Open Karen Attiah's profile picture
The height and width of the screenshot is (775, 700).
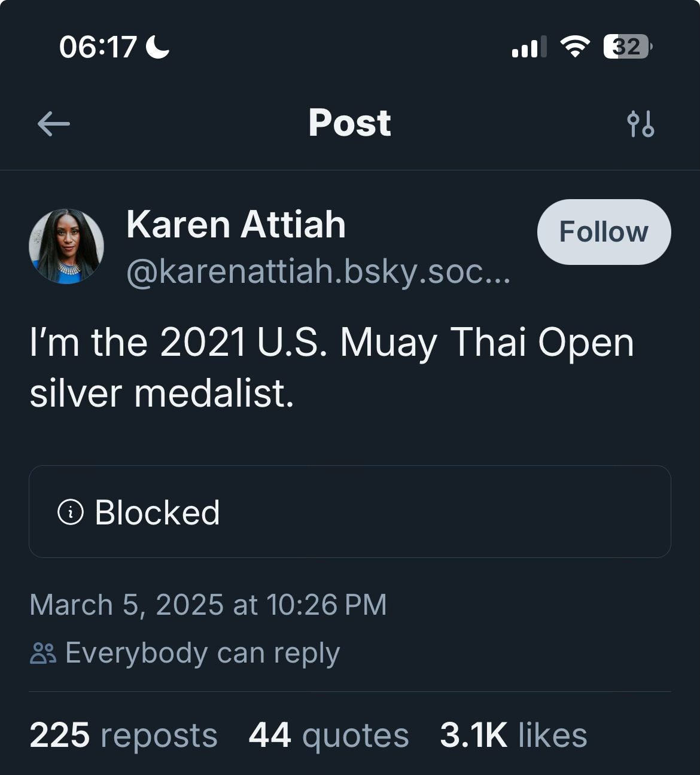click(66, 246)
